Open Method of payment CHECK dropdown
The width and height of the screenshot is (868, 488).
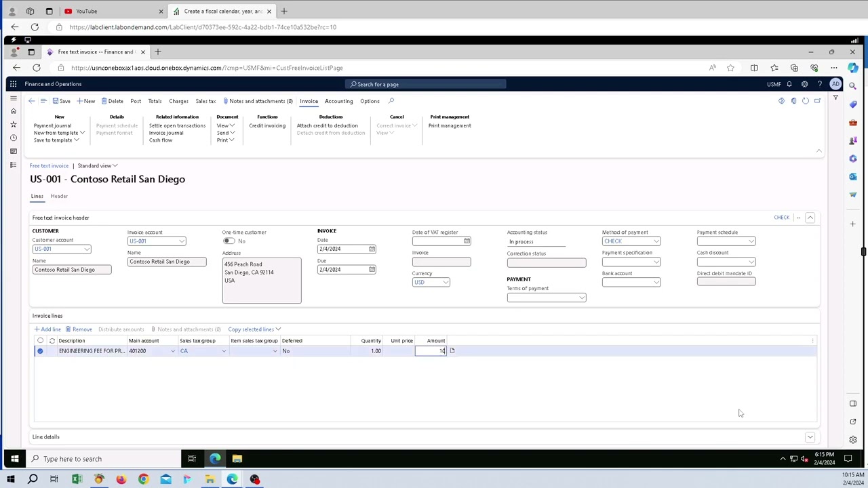click(x=656, y=241)
